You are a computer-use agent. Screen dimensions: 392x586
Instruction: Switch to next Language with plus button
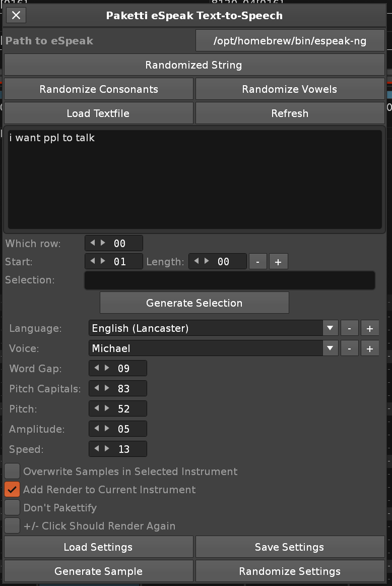point(369,328)
